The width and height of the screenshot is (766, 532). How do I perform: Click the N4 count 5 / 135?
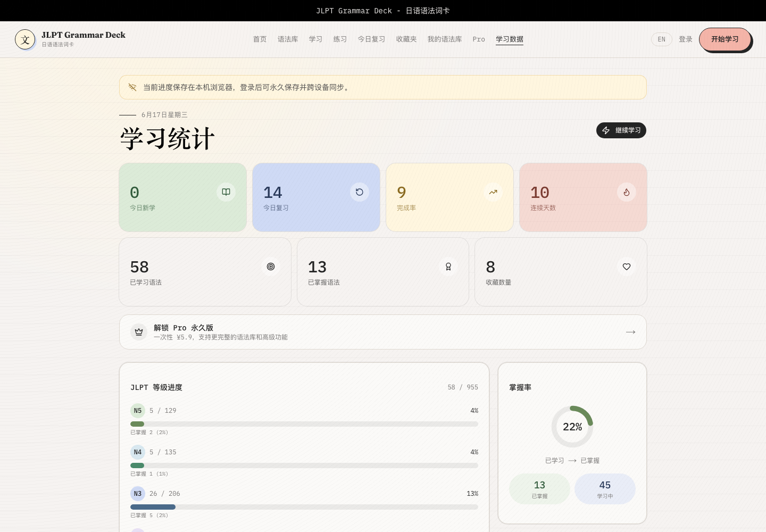click(x=163, y=452)
